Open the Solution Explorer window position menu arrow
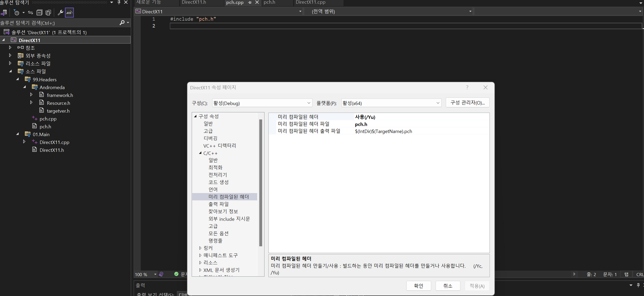Viewport: 644px width, 296px height. (x=112, y=2)
